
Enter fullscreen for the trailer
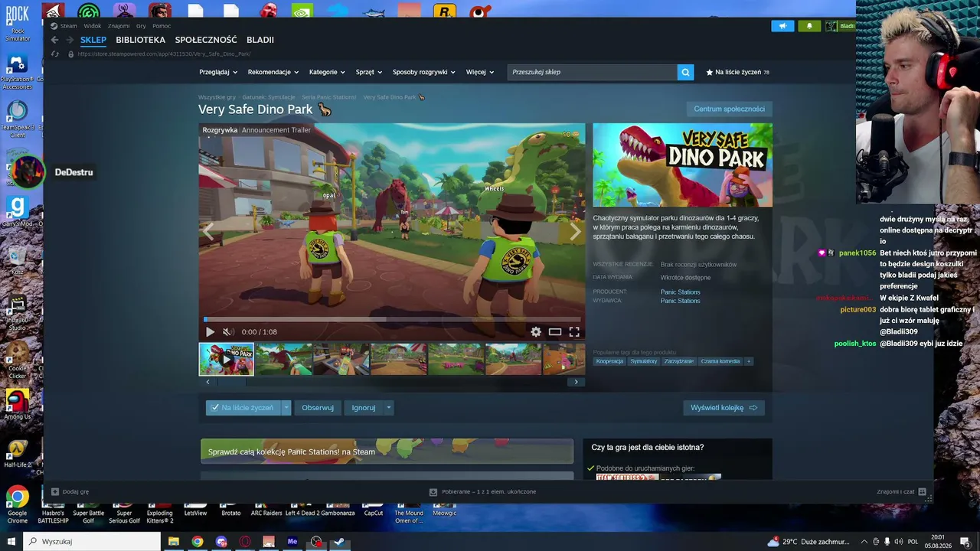574,332
